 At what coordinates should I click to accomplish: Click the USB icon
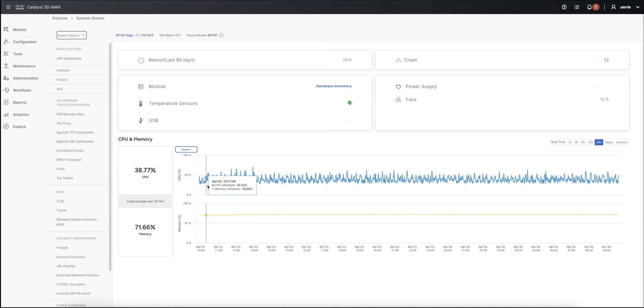(141, 121)
